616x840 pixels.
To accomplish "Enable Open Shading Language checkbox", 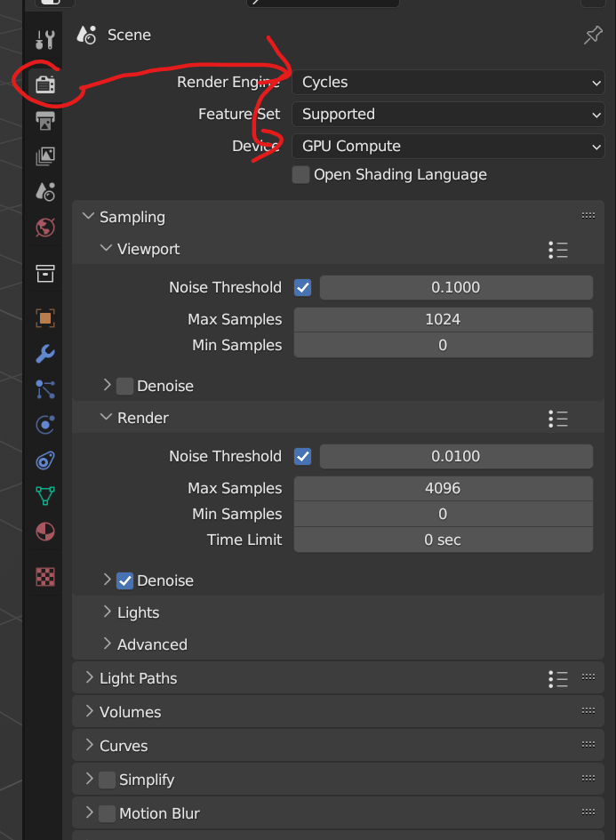I will [x=300, y=175].
